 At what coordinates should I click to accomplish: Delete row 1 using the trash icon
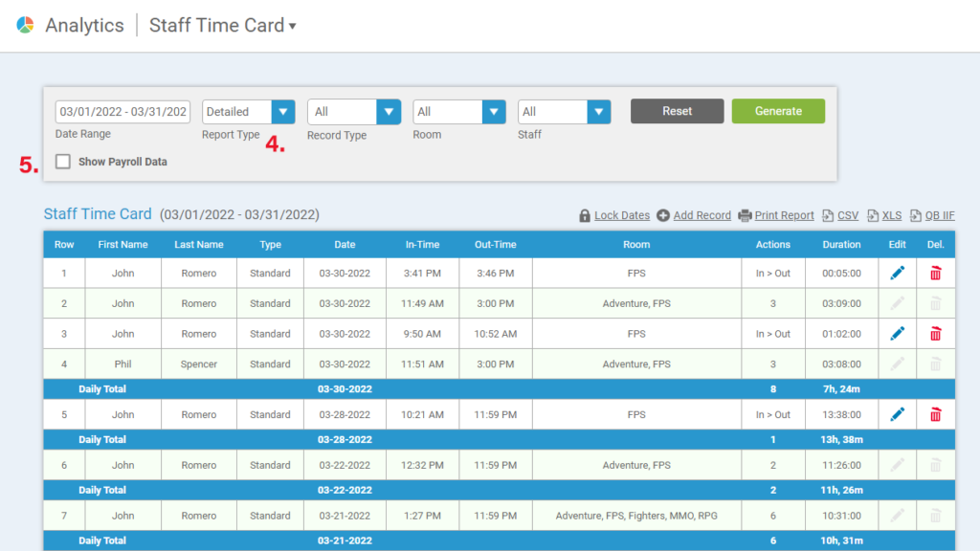pyautogui.click(x=935, y=273)
